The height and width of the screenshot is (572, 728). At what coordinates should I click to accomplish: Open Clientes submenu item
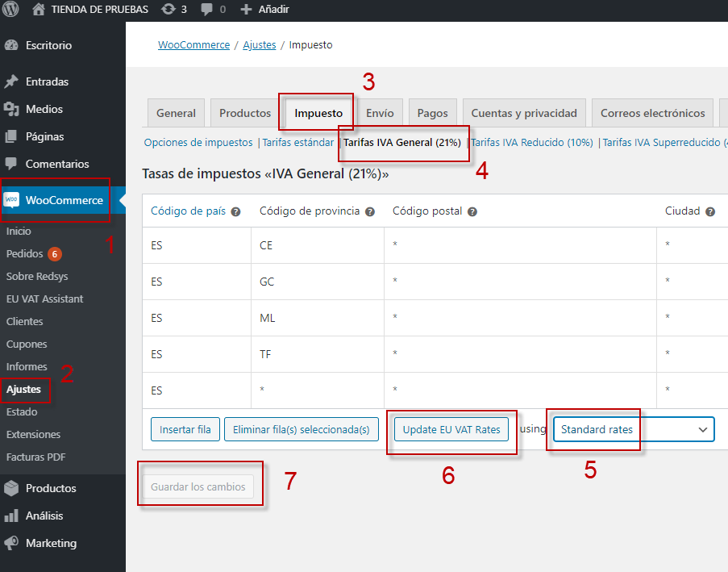25,322
